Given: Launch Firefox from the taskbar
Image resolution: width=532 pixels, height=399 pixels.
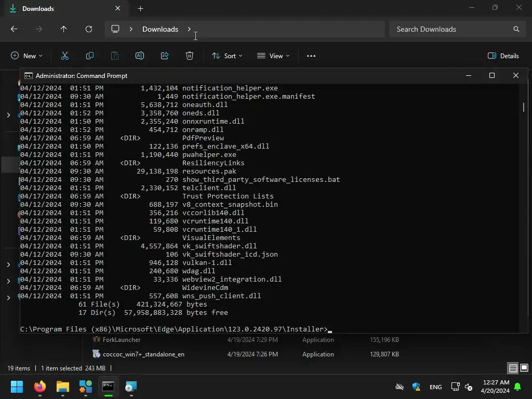Looking at the screenshot, I should [40, 387].
